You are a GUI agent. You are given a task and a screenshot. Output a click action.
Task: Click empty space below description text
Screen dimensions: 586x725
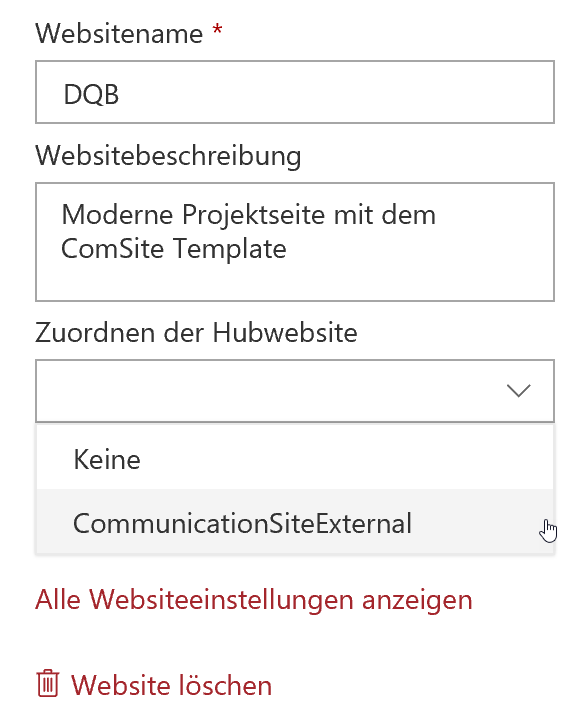pyautogui.click(x=295, y=282)
